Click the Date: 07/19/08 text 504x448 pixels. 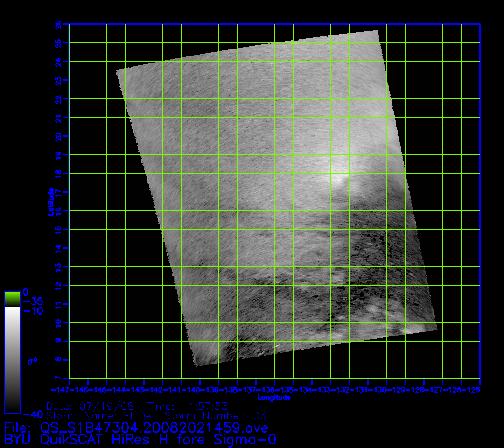coord(90,406)
